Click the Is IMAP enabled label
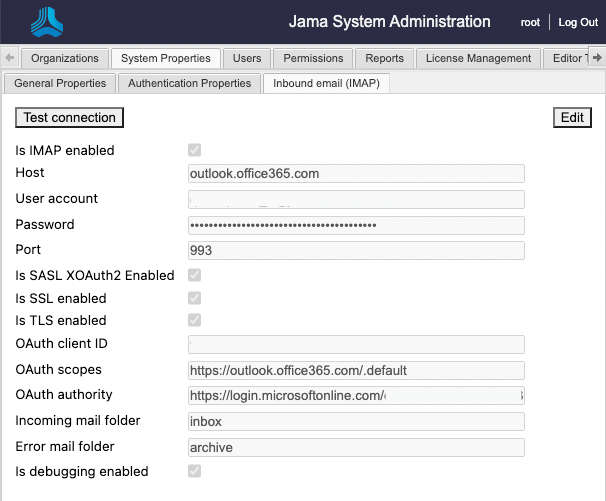 pyautogui.click(x=65, y=150)
